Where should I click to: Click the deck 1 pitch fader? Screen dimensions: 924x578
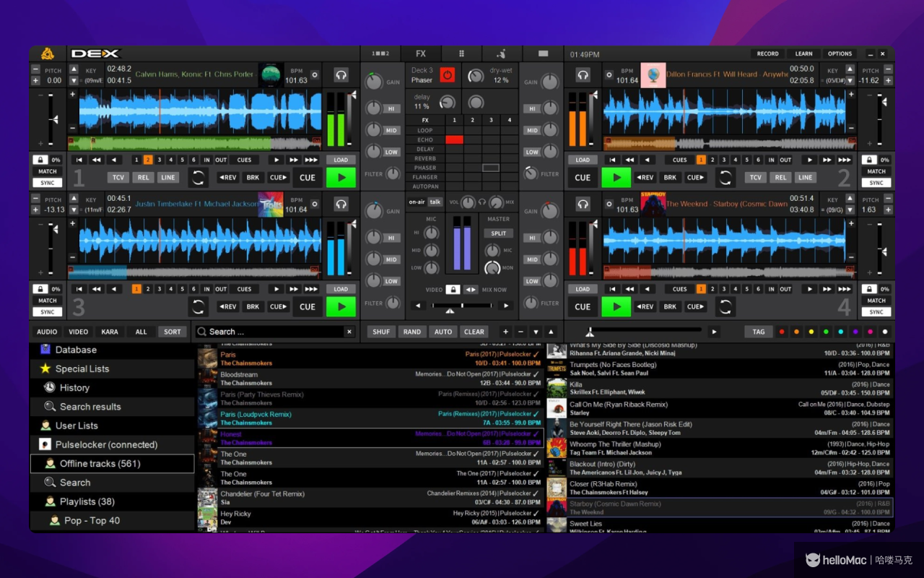click(x=51, y=118)
